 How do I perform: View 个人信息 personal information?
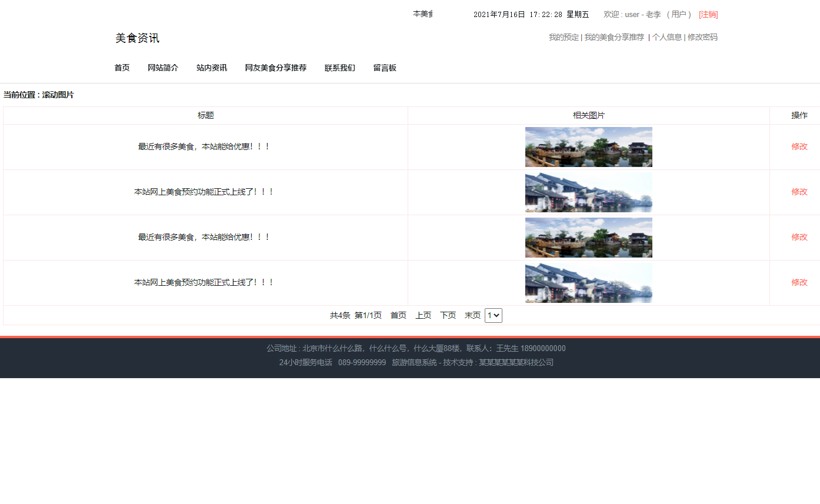coord(667,36)
